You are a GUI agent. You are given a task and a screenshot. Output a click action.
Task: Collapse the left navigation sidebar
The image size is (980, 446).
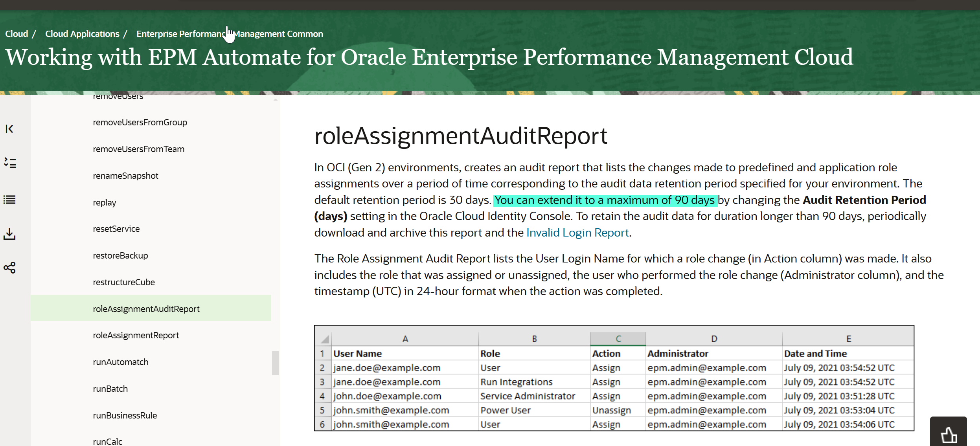coord(9,129)
